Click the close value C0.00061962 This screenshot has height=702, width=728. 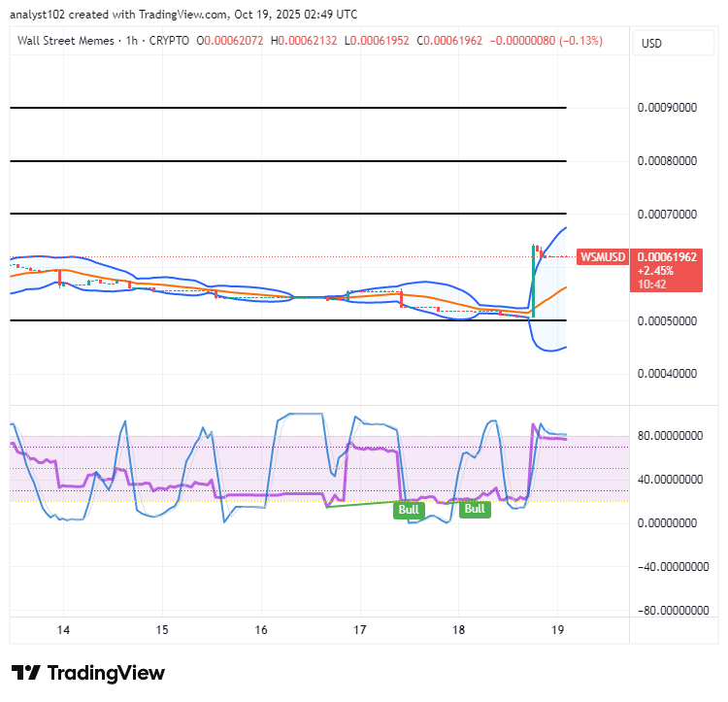pyautogui.click(x=449, y=41)
